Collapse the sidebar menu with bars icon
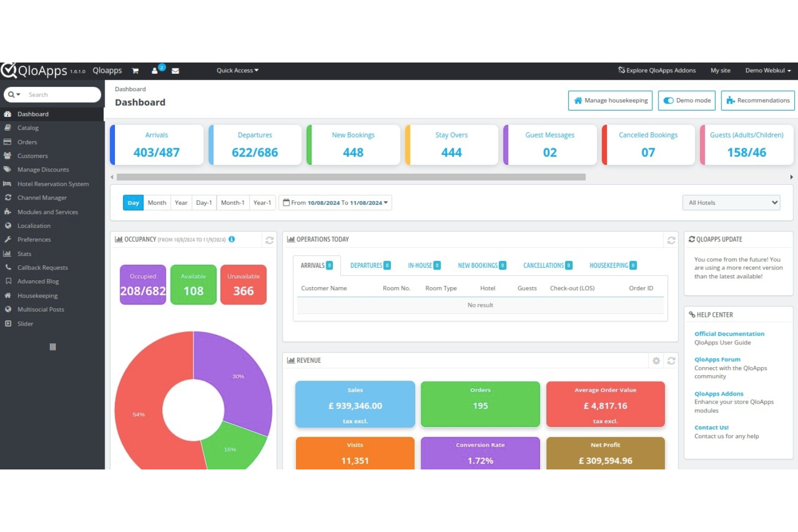This screenshot has width=798, height=532. click(x=52, y=347)
